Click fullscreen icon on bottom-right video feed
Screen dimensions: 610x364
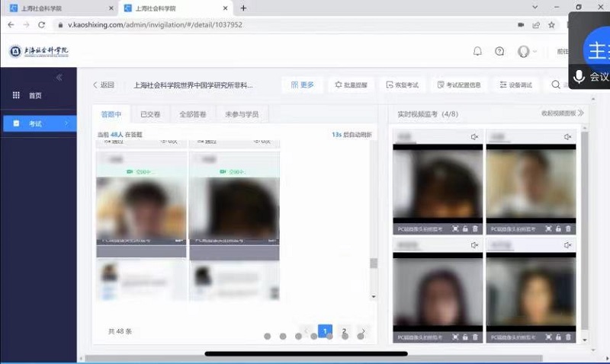(548, 337)
